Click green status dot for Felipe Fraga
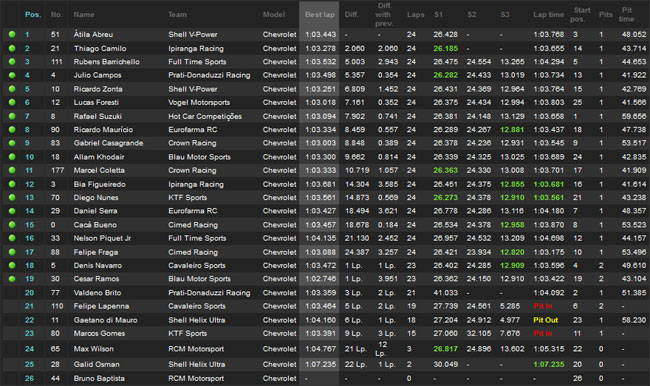This screenshot has width=650, height=386. click(x=12, y=252)
